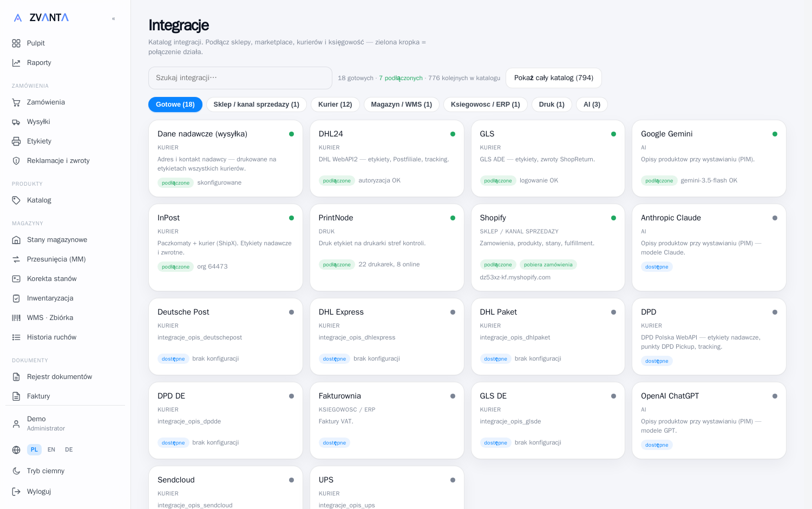812x509 pixels.
Task: Open Korekta stanów icon
Action: 16,279
